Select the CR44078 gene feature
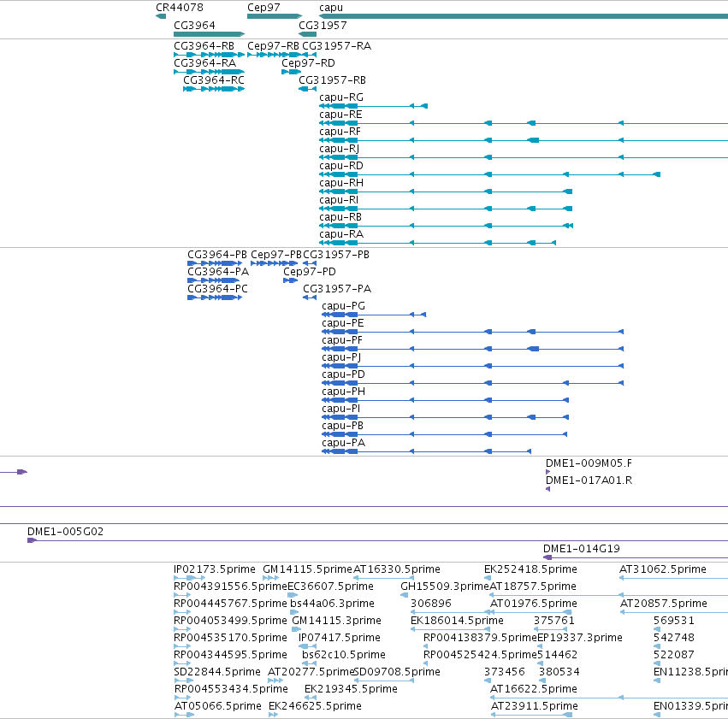Viewport: 728px width, 719px height. point(161,16)
